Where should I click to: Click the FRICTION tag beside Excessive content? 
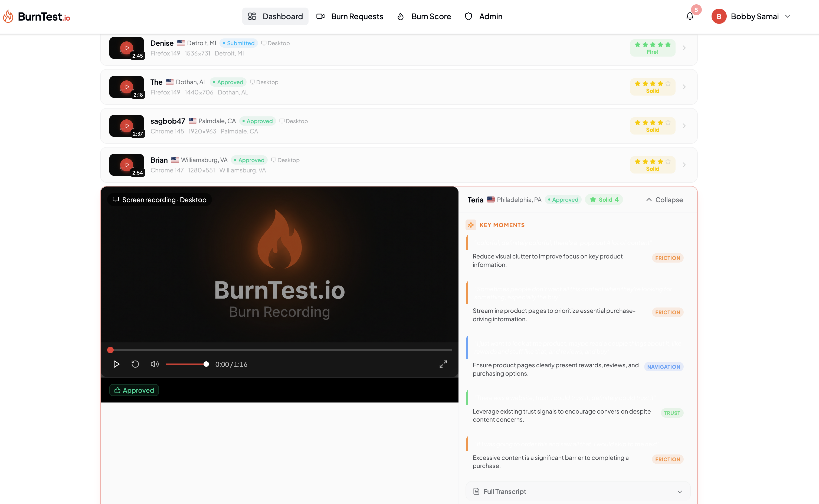click(x=667, y=459)
